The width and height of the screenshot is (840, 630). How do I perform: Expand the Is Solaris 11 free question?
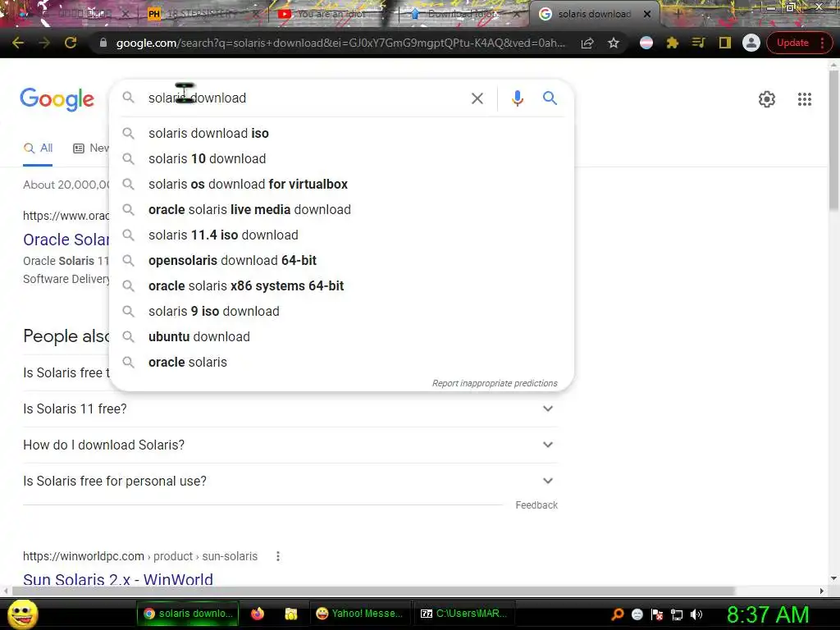coord(290,409)
